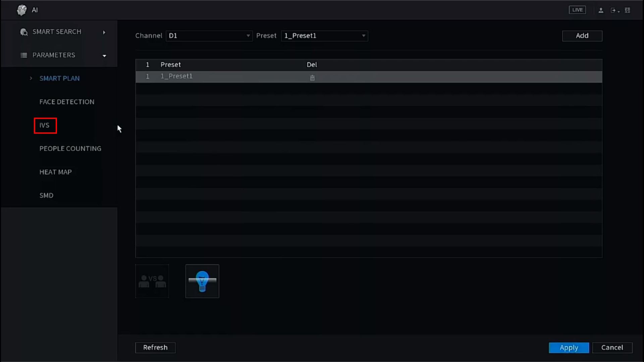The height and width of the screenshot is (362, 644).
Task: Toggle the IVS lightbulb smart plan
Action: point(202,281)
